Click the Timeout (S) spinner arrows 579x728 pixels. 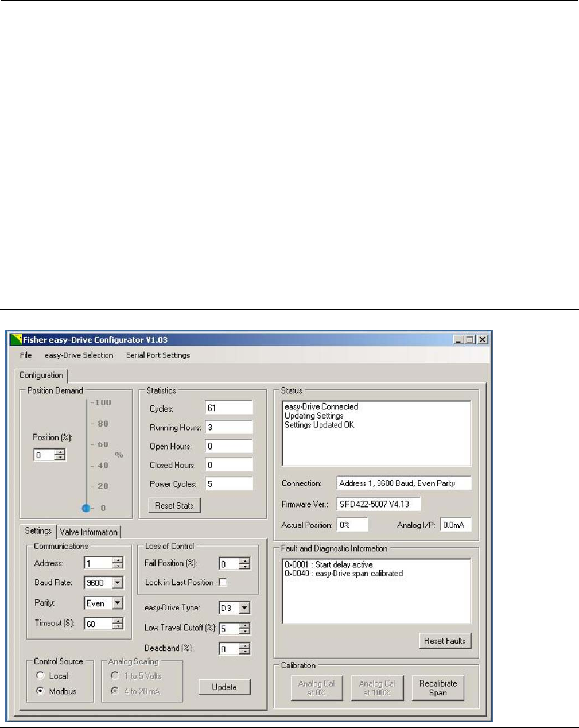pyautogui.click(x=118, y=624)
